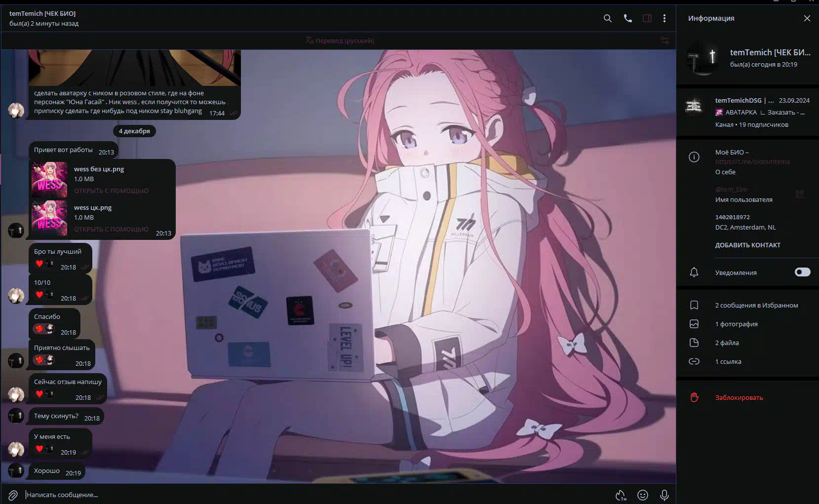Open the 1 фотография shared media row
Viewport: 819px width, 504px height.
[747, 324]
